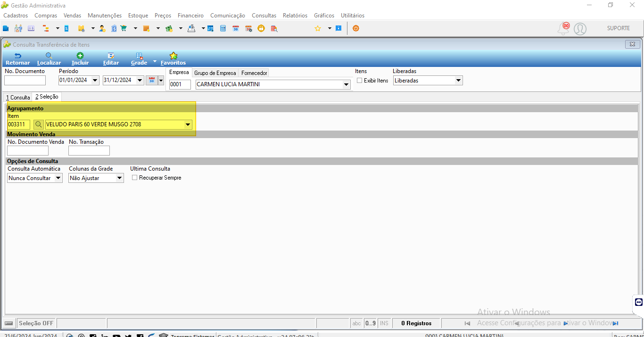Click the item search magnifier button
Image resolution: width=644 pixels, height=337 pixels.
[x=39, y=124]
